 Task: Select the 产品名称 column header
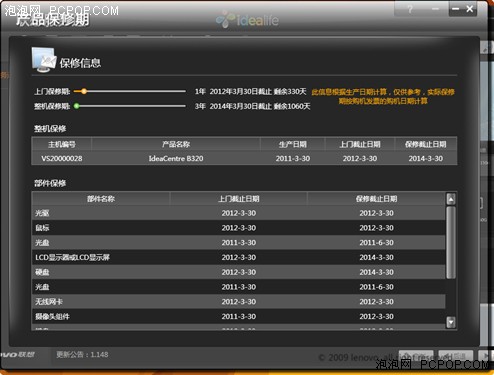pos(176,144)
